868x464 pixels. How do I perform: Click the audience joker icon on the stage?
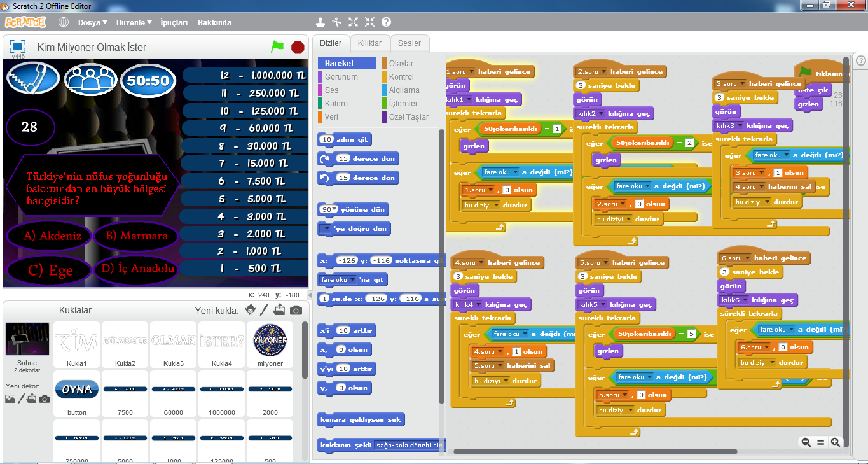(x=90, y=80)
